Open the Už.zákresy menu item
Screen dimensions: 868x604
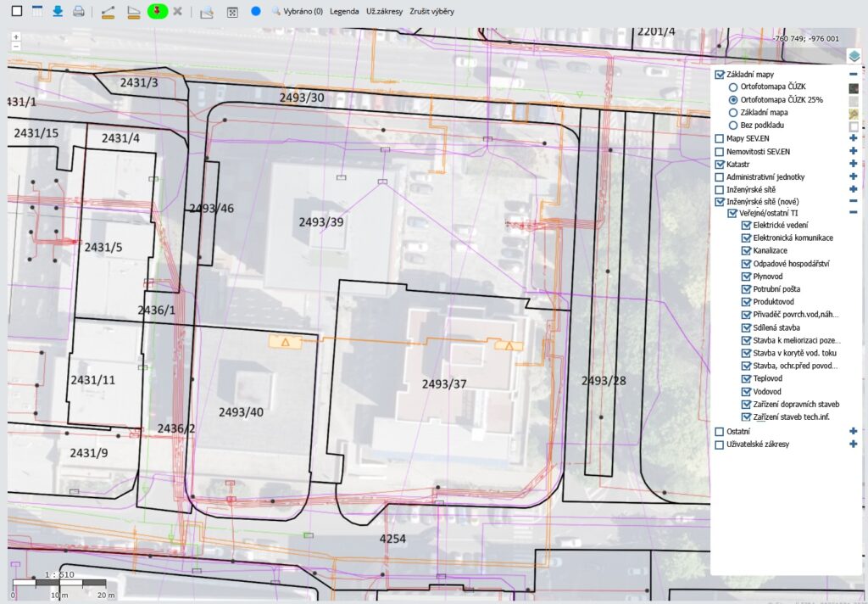pyautogui.click(x=384, y=12)
